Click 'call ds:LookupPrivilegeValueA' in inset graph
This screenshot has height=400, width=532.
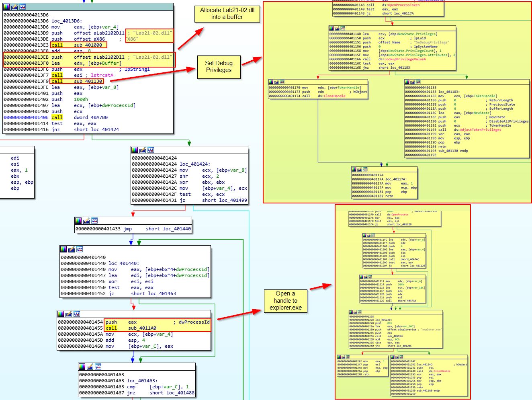click(394, 59)
